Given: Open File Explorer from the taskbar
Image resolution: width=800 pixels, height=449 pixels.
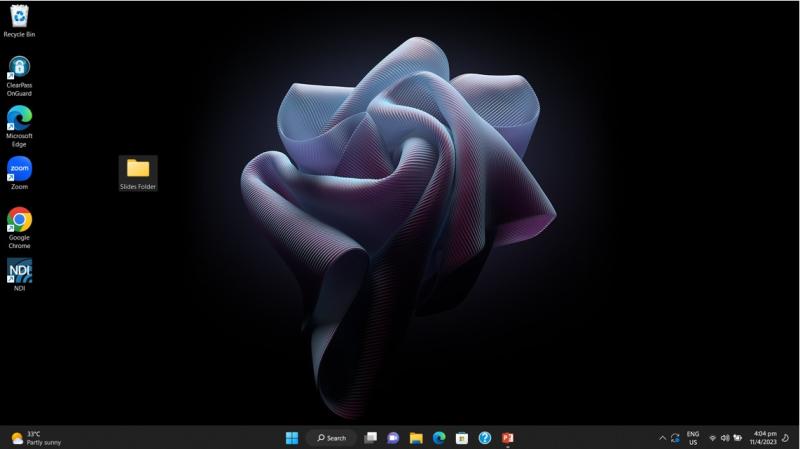Looking at the screenshot, I should [416, 438].
